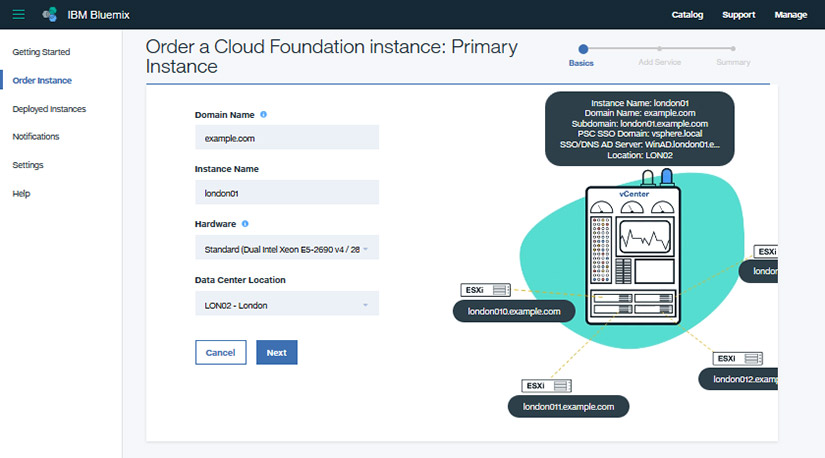Click the london010.example.com host label

click(514, 312)
